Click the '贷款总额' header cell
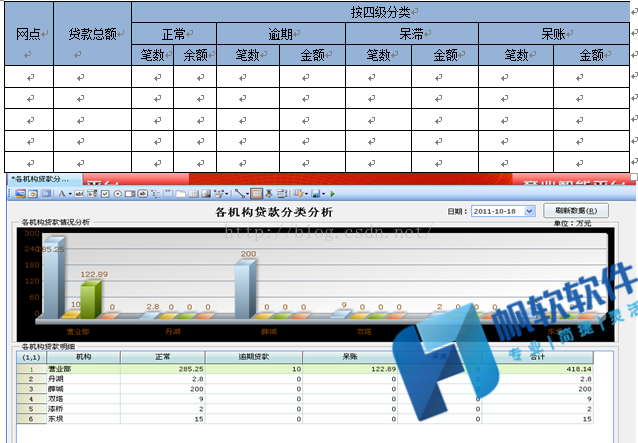 pyautogui.click(x=93, y=33)
